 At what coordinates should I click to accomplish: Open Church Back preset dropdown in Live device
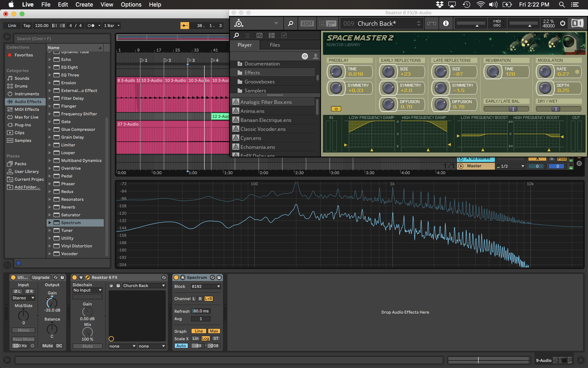coord(144,285)
